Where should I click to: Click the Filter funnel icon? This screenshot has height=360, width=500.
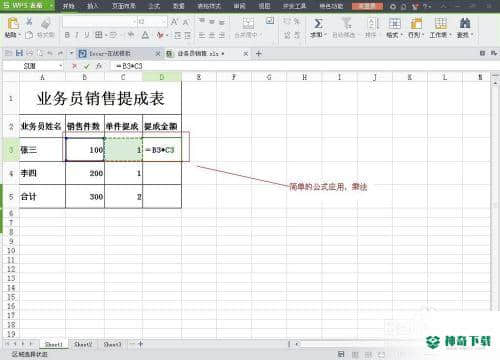point(347,23)
